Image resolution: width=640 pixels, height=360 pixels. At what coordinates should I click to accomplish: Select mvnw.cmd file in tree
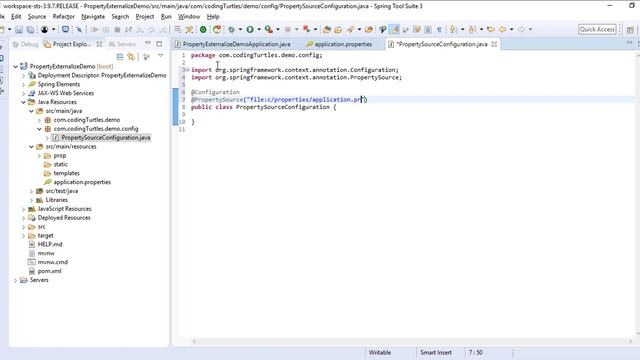click(x=53, y=262)
